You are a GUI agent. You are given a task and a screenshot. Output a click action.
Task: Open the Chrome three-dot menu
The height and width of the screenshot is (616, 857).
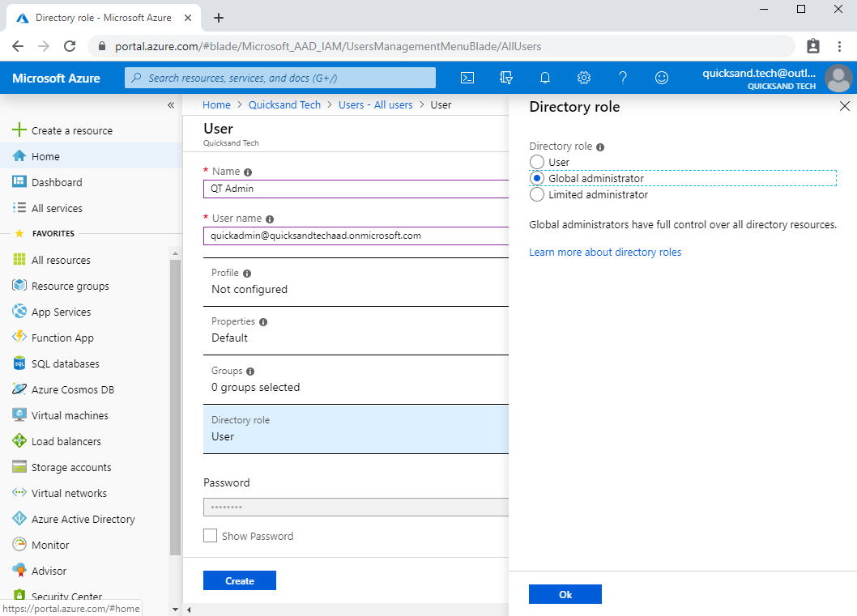(839, 46)
